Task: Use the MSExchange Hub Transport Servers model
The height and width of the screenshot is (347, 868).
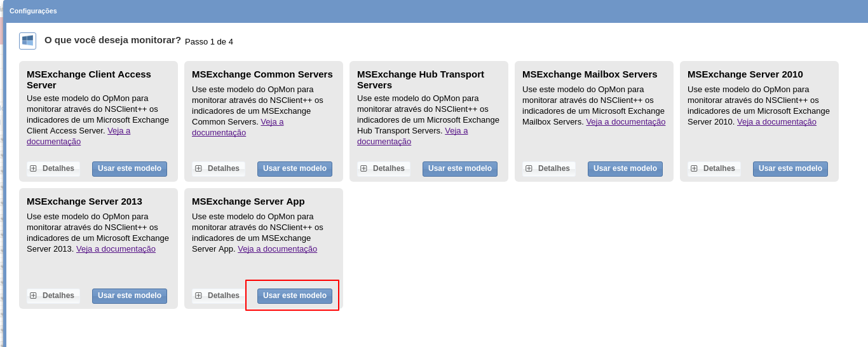Action: [460, 168]
